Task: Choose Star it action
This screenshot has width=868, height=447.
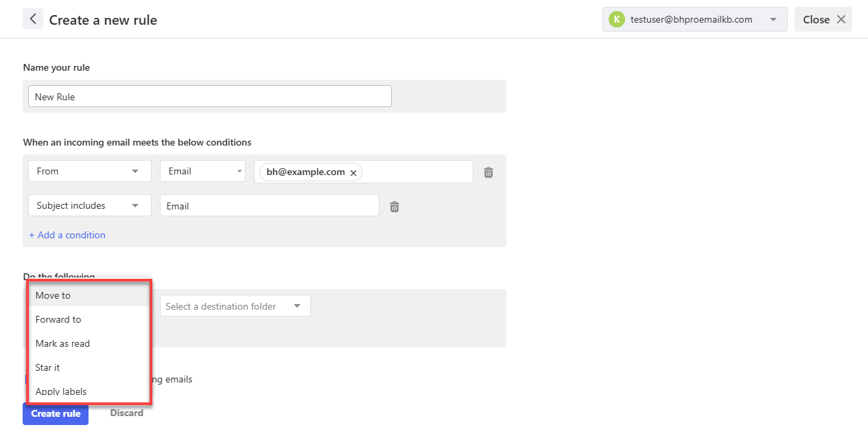Action: 89,367
